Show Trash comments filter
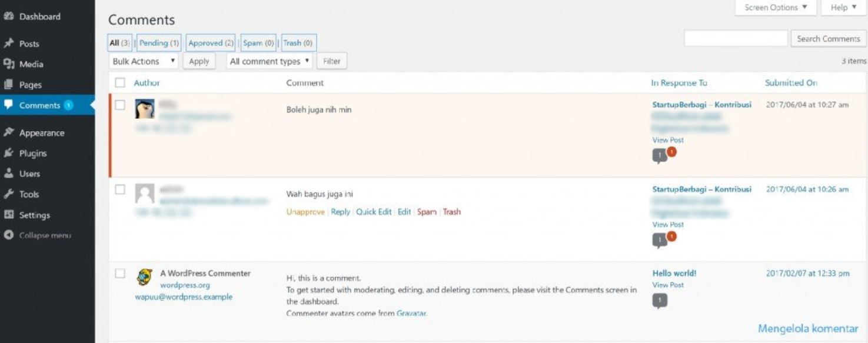This screenshot has width=868, height=343. pyautogui.click(x=299, y=43)
